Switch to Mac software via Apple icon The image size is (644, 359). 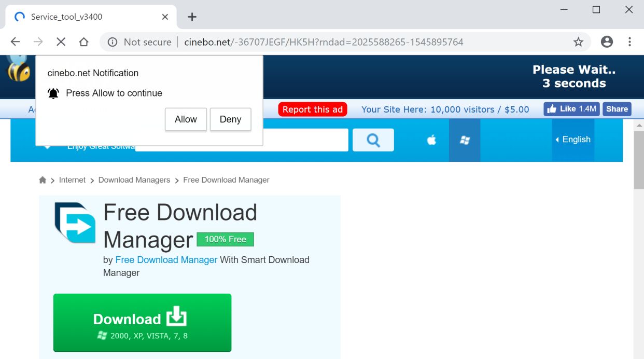tap(431, 140)
